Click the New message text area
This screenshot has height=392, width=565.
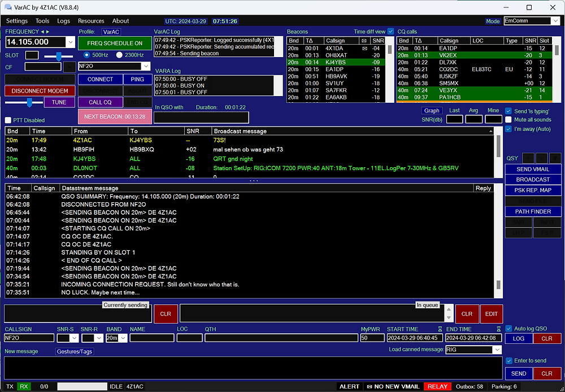click(x=253, y=368)
